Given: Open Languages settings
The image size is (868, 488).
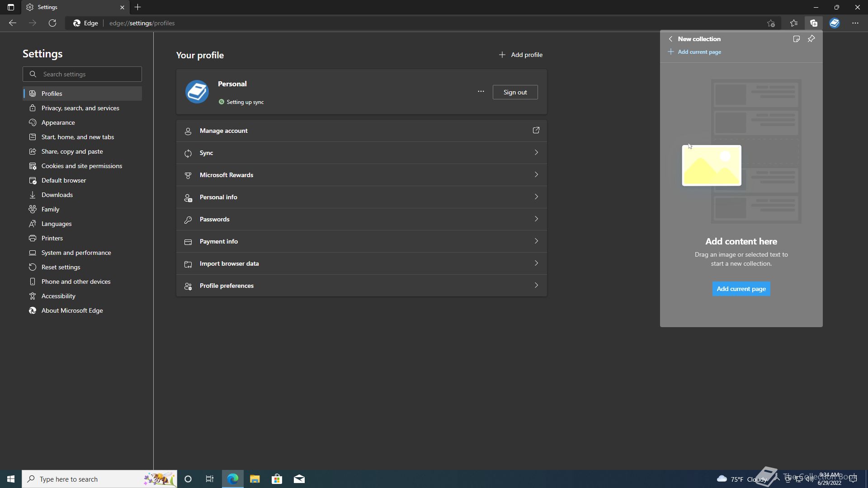Looking at the screenshot, I should point(82,224).
